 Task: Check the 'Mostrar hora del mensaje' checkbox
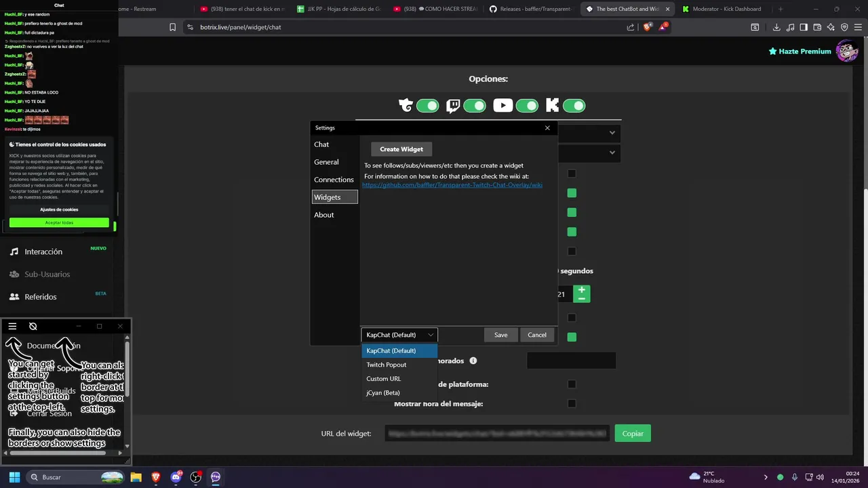572,403
